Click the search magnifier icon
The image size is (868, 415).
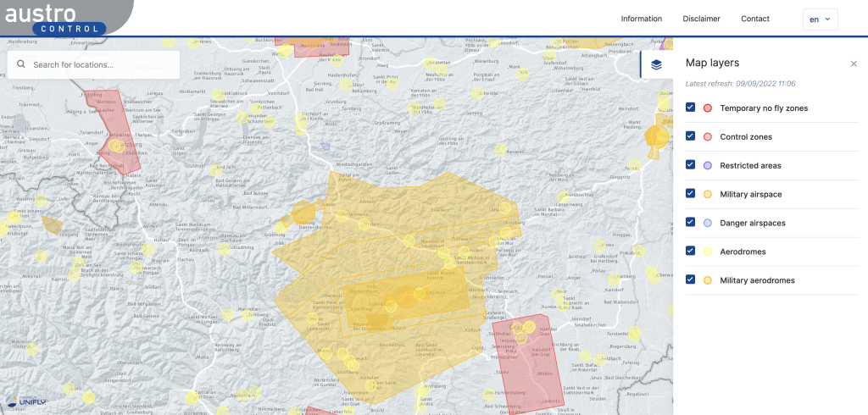click(21, 64)
